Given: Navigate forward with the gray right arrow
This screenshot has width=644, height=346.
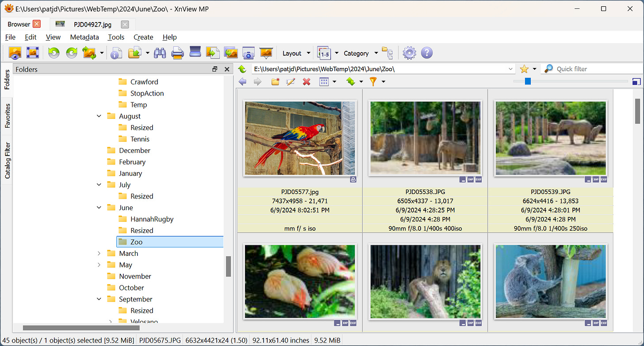Looking at the screenshot, I should coord(257,81).
